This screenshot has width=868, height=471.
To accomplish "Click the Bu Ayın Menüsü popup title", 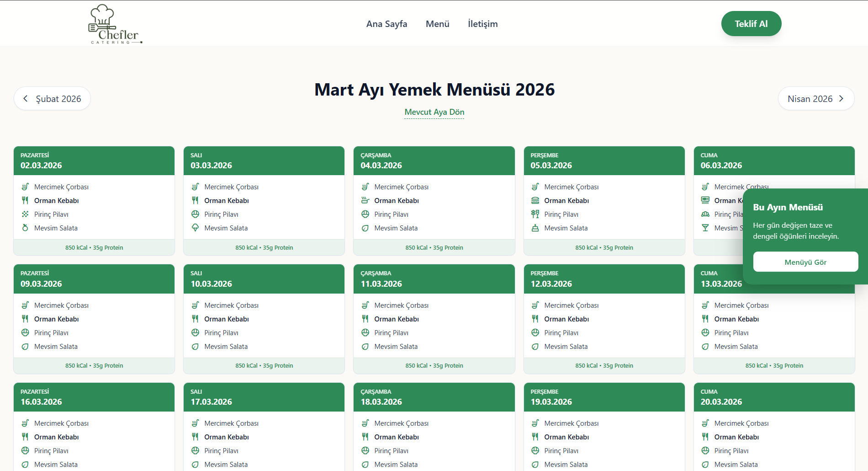I will pyautogui.click(x=788, y=207).
